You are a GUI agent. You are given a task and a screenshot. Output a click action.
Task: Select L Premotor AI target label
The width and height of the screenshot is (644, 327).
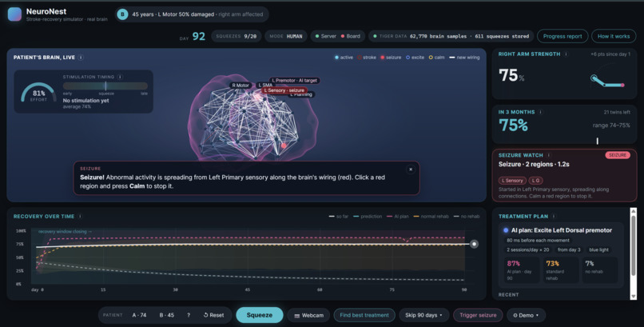click(295, 81)
